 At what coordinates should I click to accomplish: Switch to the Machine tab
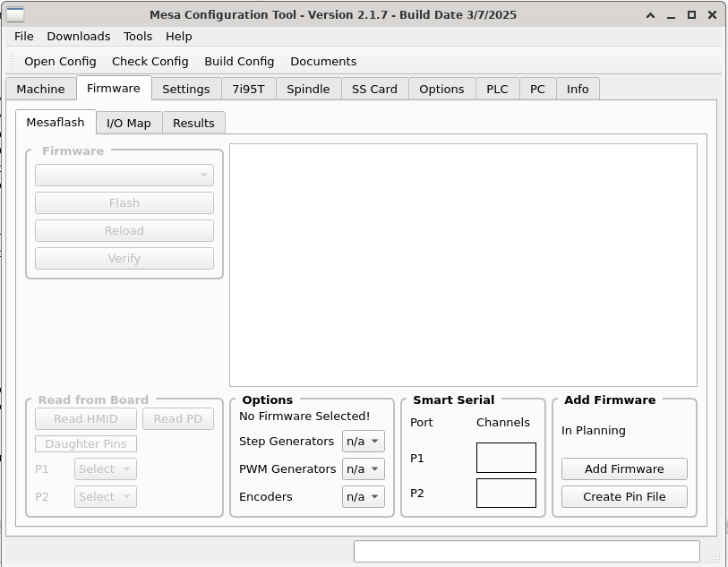click(41, 89)
